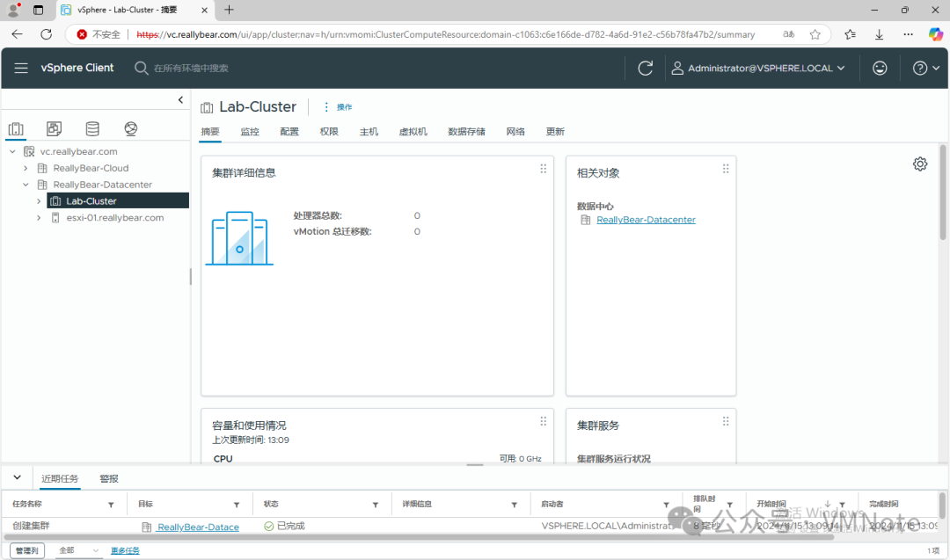
Task: Switch to the 近期任务 tab
Action: [x=60, y=478]
